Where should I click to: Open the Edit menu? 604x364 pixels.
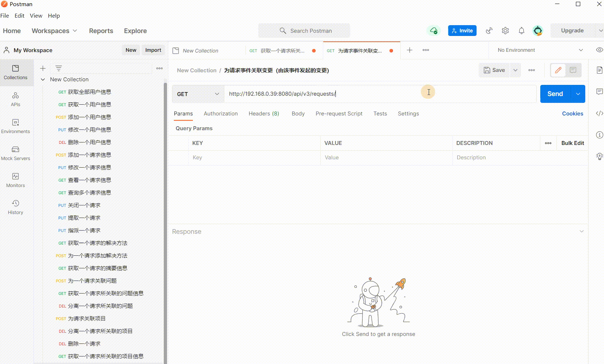(x=19, y=16)
